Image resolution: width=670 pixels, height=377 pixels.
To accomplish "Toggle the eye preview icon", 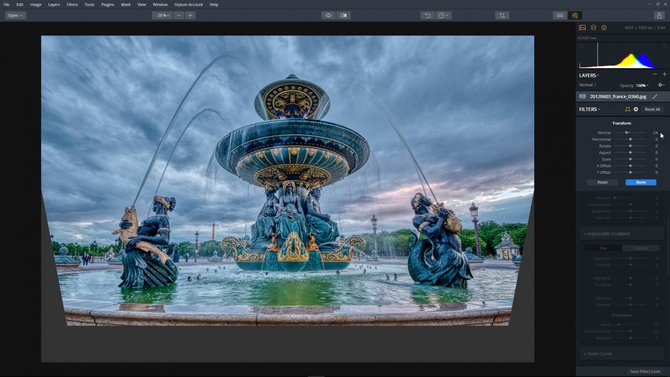I will pos(328,15).
